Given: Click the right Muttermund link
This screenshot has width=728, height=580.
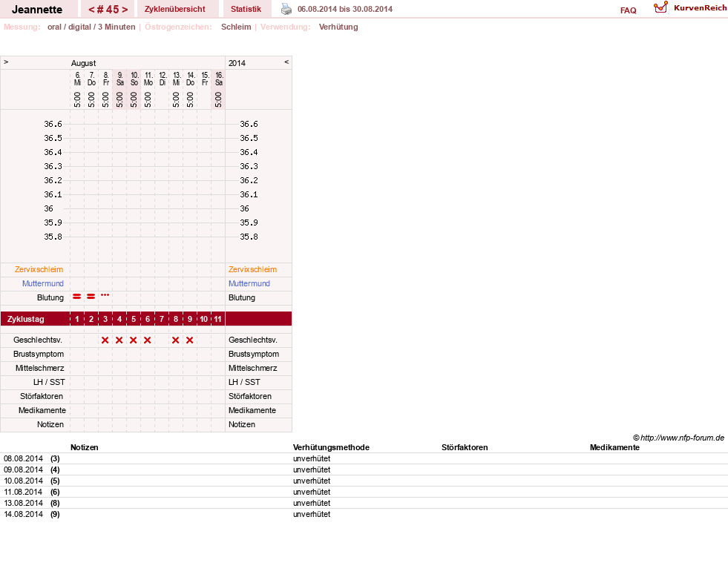Looking at the screenshot, I should 249,283.
